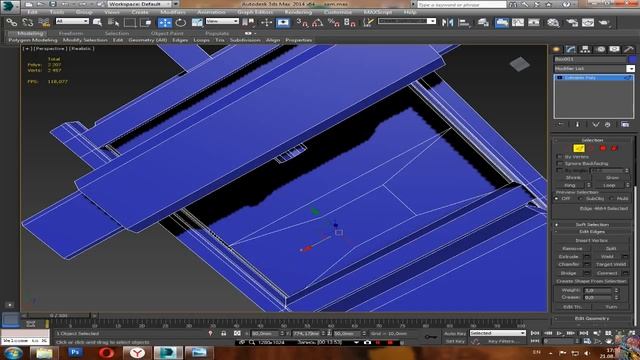Select the Multi preview selection radio
This screenshot has width=640, height=360.
click(611, 199)
